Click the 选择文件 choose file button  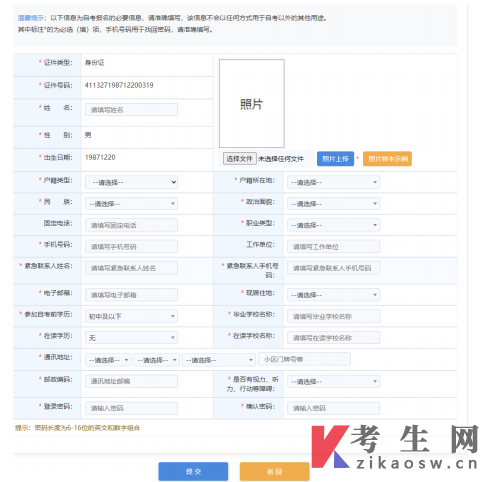[x=239, y=159]
